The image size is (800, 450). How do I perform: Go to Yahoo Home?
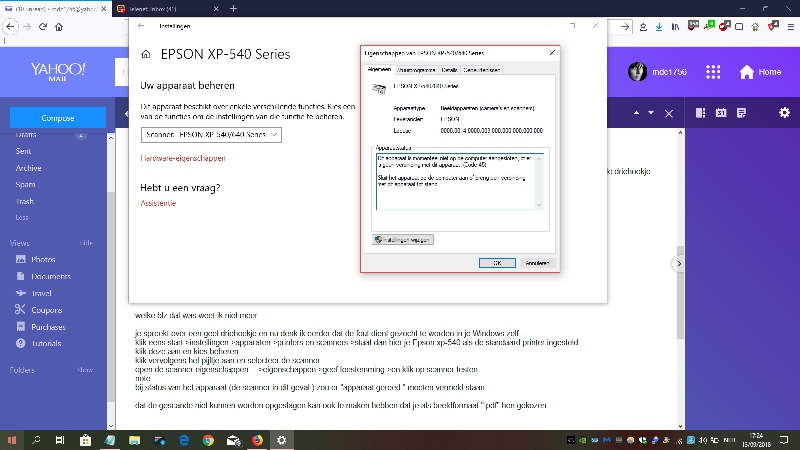tap(760, 72)
